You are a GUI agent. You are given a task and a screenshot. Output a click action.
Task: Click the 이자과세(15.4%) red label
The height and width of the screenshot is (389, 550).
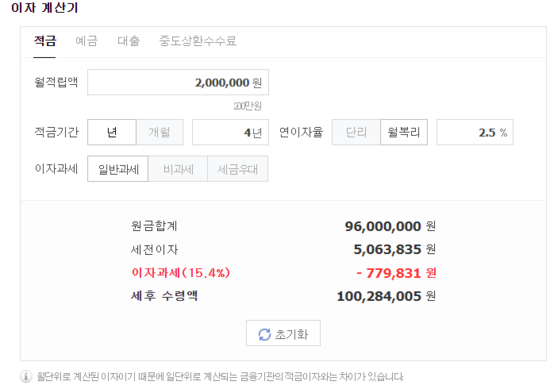pos(181,273)
